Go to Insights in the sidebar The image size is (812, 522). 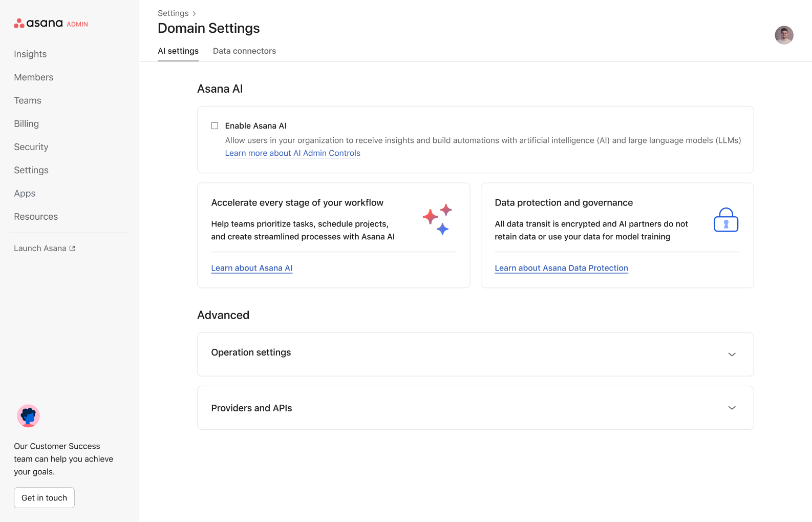click(30, 54)
